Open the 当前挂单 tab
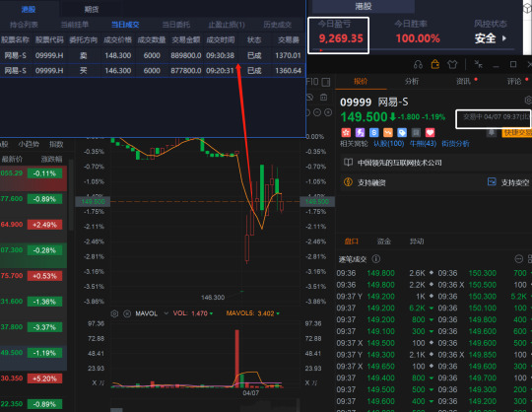Screen dimensions: 532x412 coord(75,25)
